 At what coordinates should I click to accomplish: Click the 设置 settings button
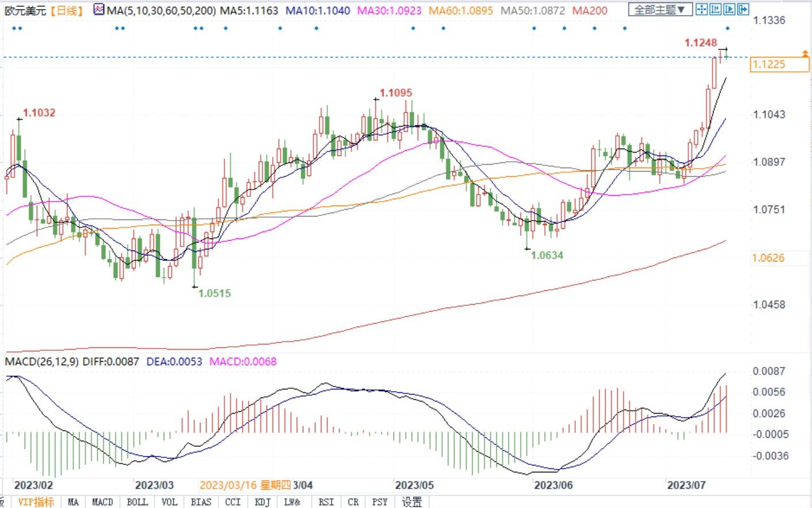412,502
